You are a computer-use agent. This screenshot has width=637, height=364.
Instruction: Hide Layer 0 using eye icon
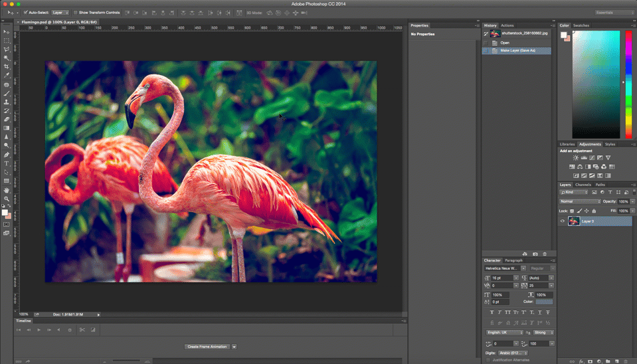tap(563, 221)
